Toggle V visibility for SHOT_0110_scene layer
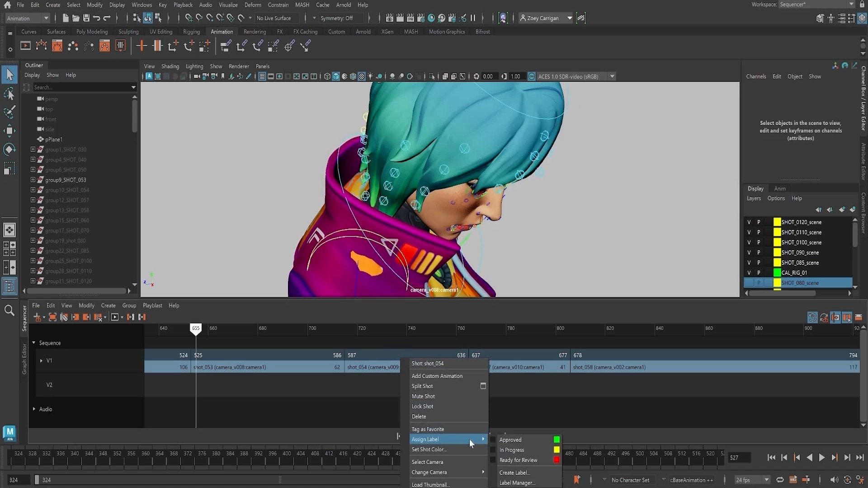This screenshot has height=488, width=868. [x=749, y=232]
